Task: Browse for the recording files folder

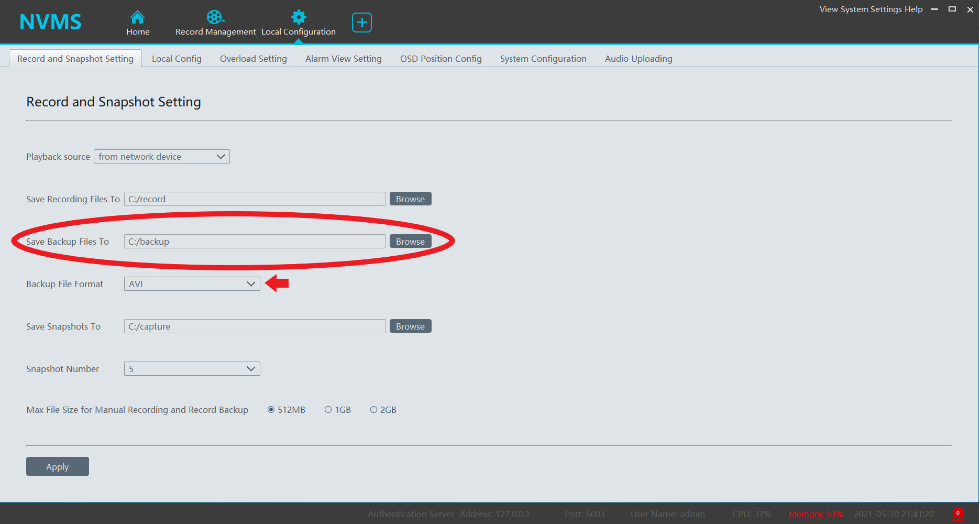Action: point(410,199)
